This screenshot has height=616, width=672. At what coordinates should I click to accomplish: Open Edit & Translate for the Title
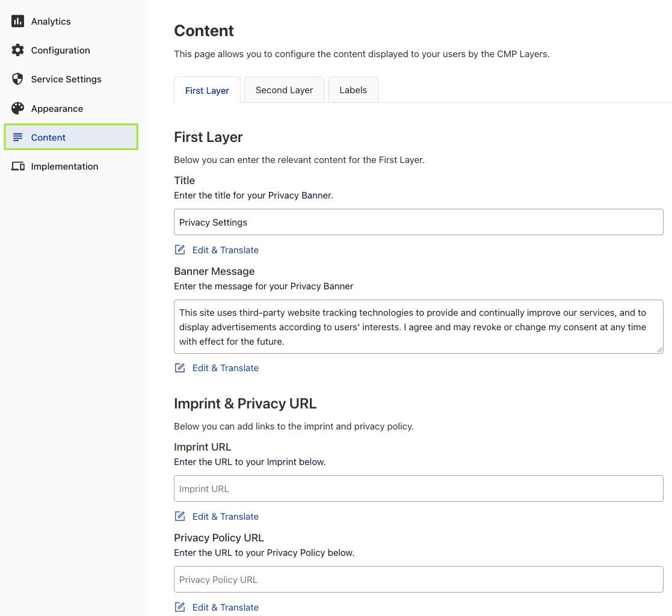click(225, 250)
